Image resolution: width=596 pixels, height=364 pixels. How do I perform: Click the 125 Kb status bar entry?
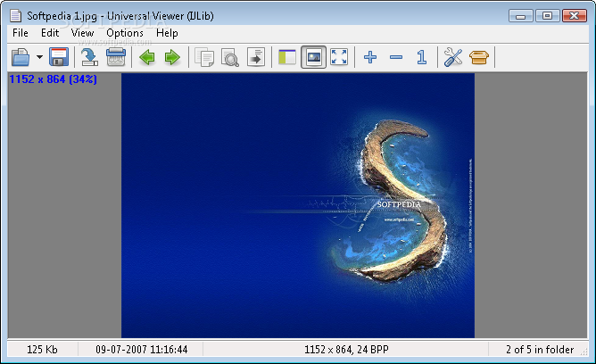click(42, 350)
